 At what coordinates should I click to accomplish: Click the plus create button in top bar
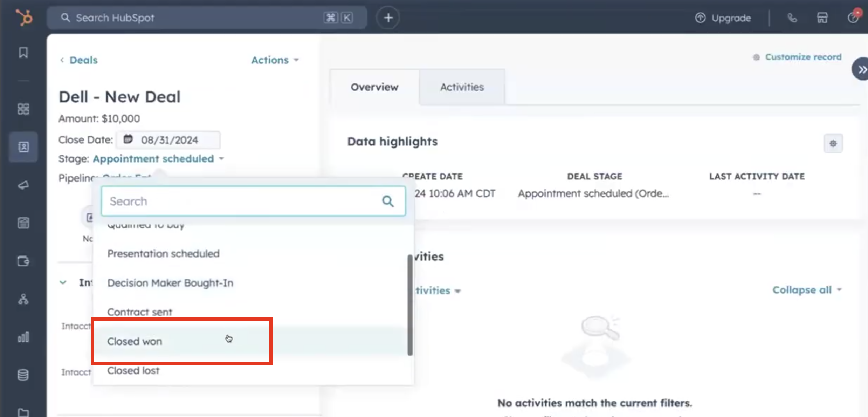click(x=388, y=18)
